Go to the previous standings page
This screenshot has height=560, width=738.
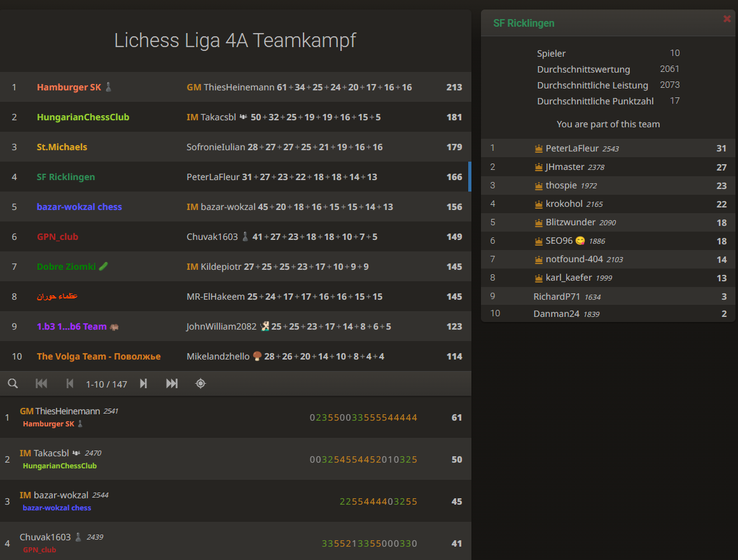[x=70, y=383]
